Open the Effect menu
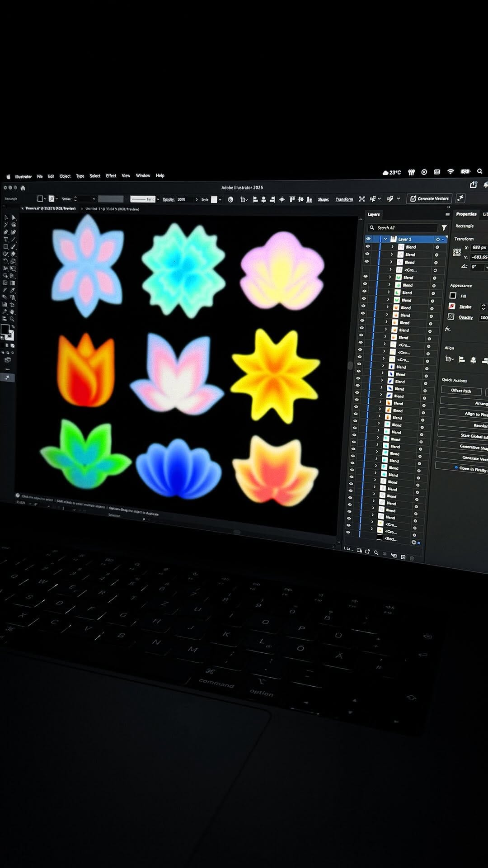This screenshot has width=488, height=868. point(111,176)
